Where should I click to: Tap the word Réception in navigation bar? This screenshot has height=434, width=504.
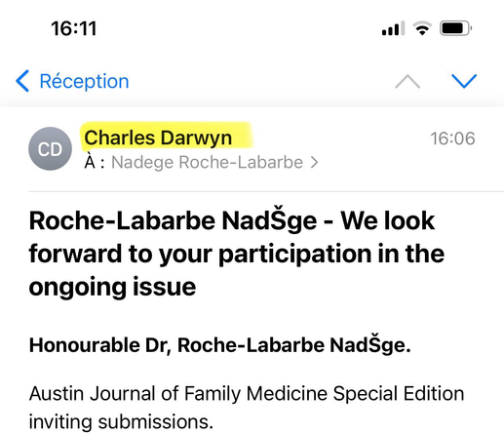[84, 81]
